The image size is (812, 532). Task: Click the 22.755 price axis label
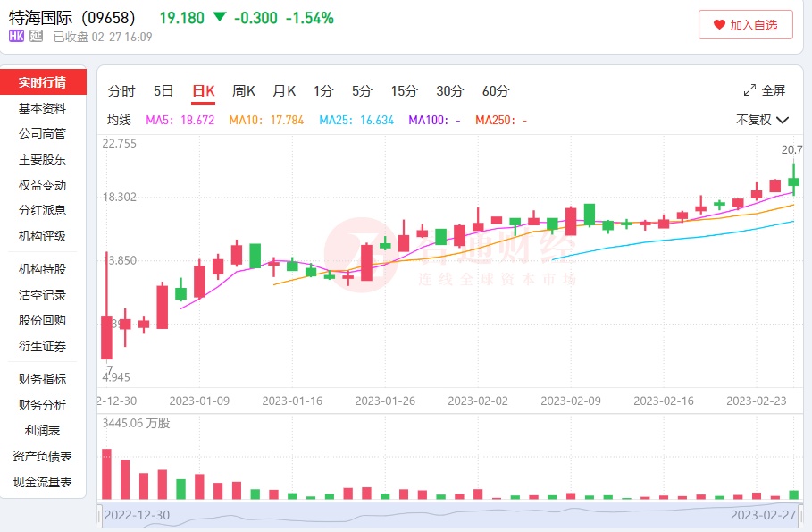click(x=119, y=144)
